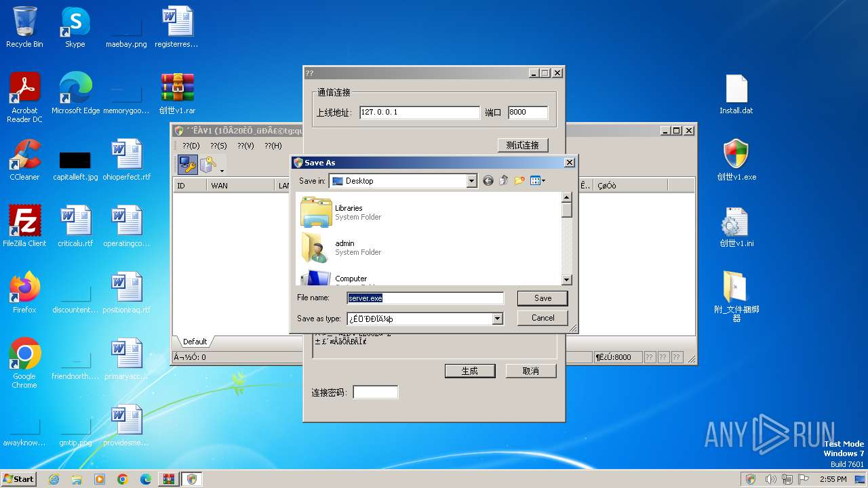Click the 连接密码 password field
The height and width of the screenshot is (488, 868).
point(376,392)
